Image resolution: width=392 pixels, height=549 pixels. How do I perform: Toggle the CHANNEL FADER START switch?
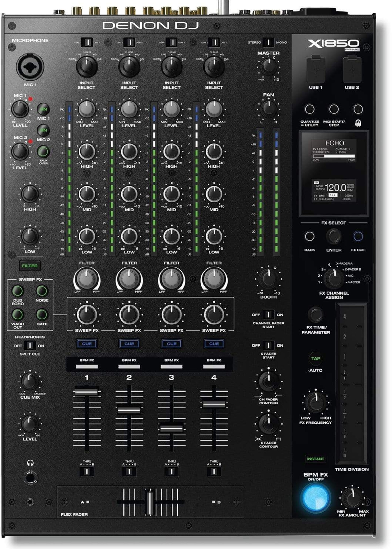(x=268, y=314)
